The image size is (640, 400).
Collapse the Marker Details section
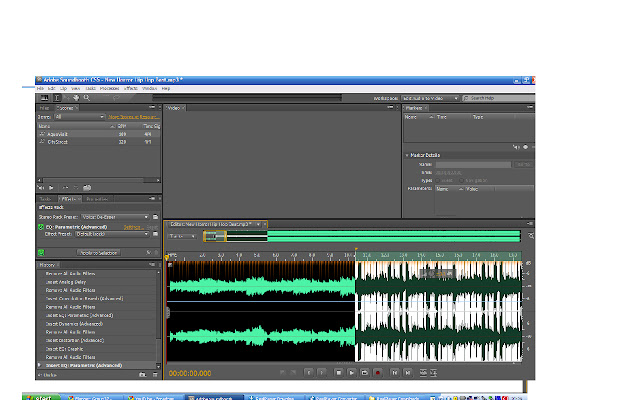(x=407, y=156)
